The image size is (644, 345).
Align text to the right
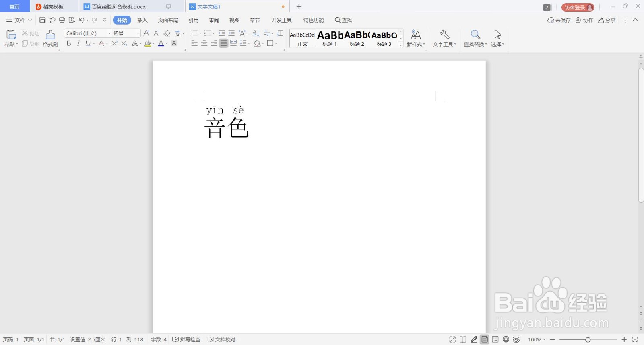click(214, 43)
